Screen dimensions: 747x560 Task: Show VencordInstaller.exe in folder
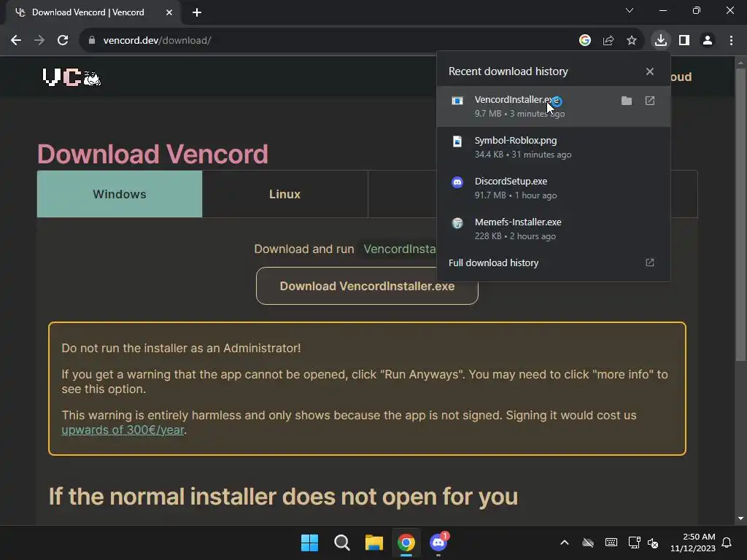click(x=627, y=101)
